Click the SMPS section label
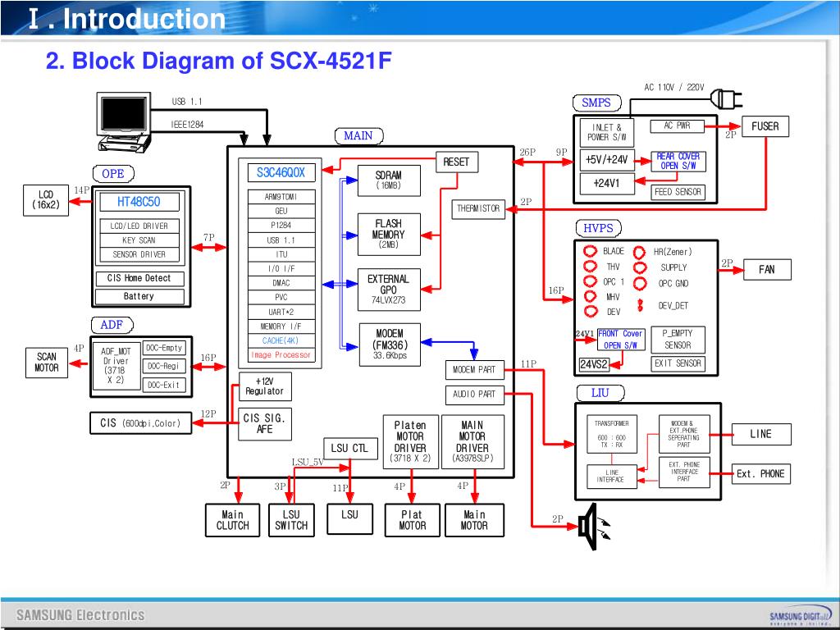840x630 pixels. pyautogui.click(x=596, y=103)
